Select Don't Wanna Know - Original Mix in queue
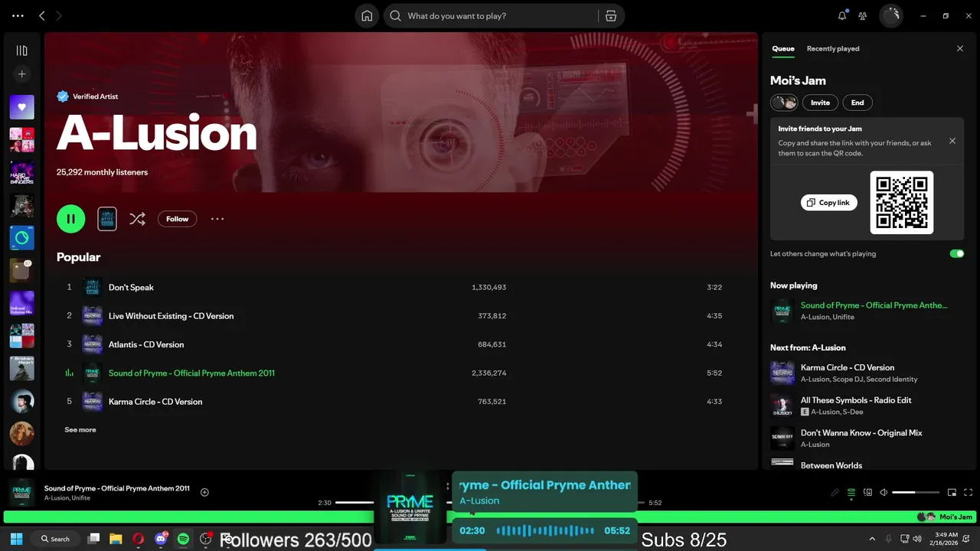The height and width of the screenshot is (551, 980). click(x=867, y=438)
